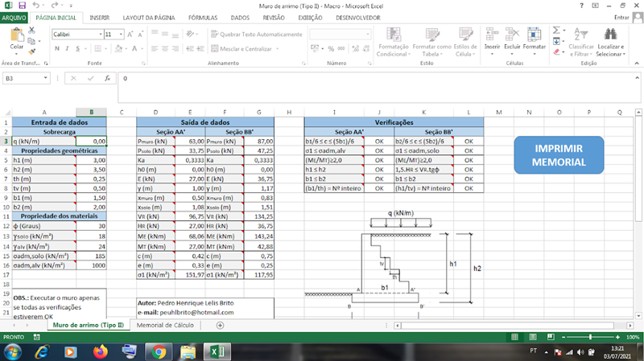Add a new sheet with plus button

click(x=220, y=326)
